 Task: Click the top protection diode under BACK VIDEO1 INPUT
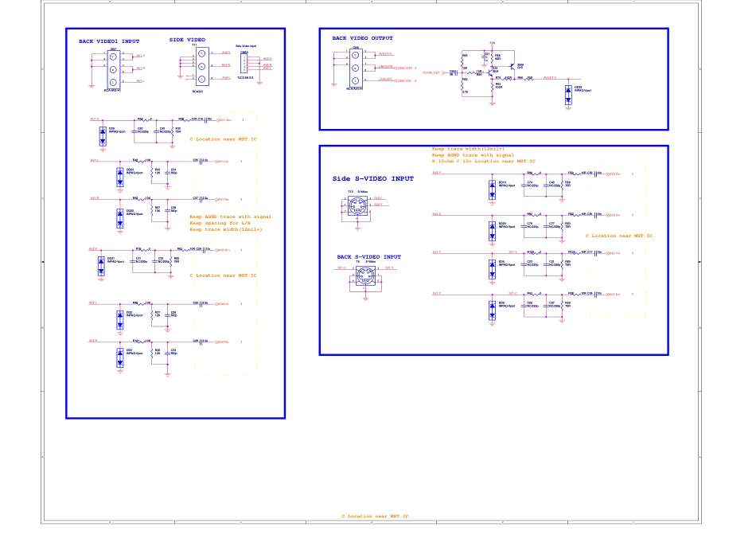pos(103,135)
